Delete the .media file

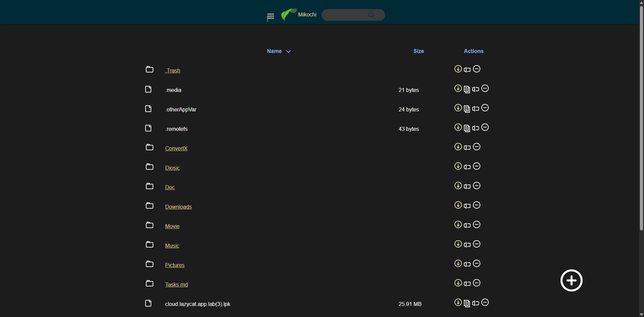[485, 89]
